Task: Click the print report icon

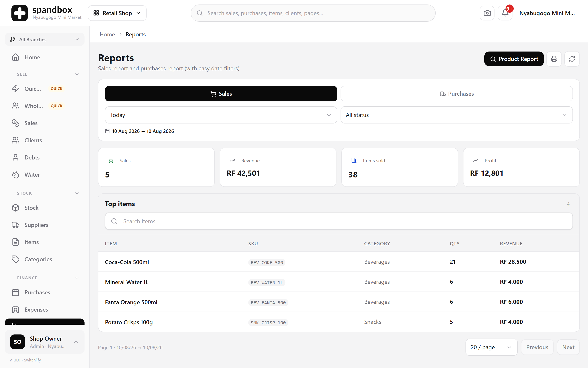Action: point(554,59)
